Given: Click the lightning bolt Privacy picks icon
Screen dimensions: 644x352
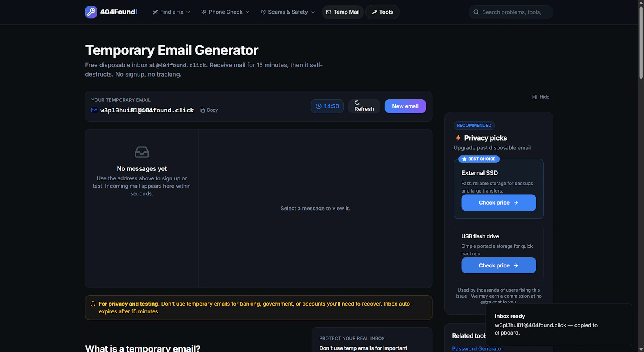Looking at the screenshot, I should [x=458, y=138].
